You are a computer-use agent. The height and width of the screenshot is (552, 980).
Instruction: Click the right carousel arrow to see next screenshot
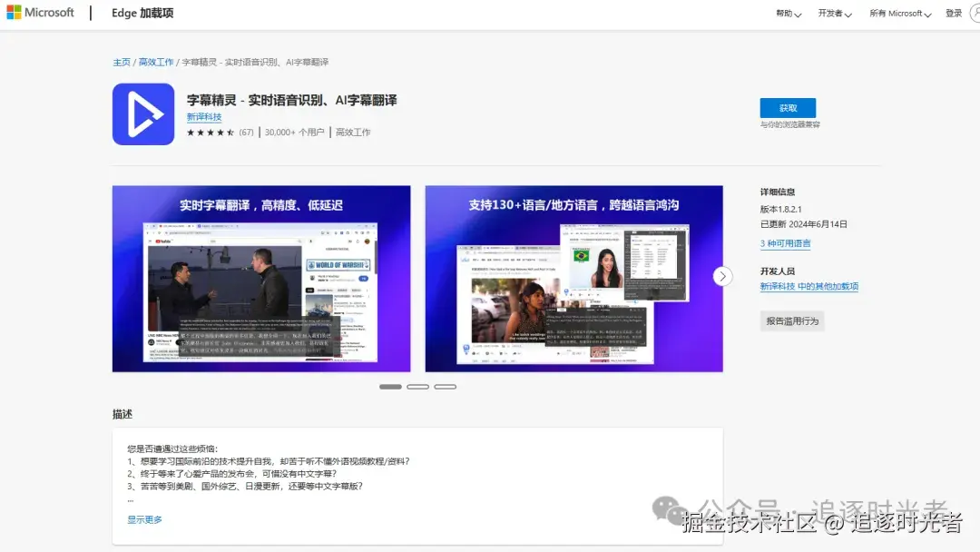[722, 276]
